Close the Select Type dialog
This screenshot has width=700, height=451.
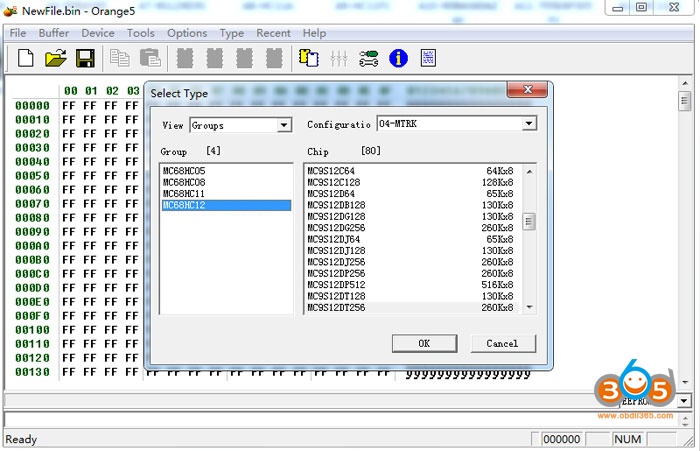pyautogui.click(x=527, y=89)
